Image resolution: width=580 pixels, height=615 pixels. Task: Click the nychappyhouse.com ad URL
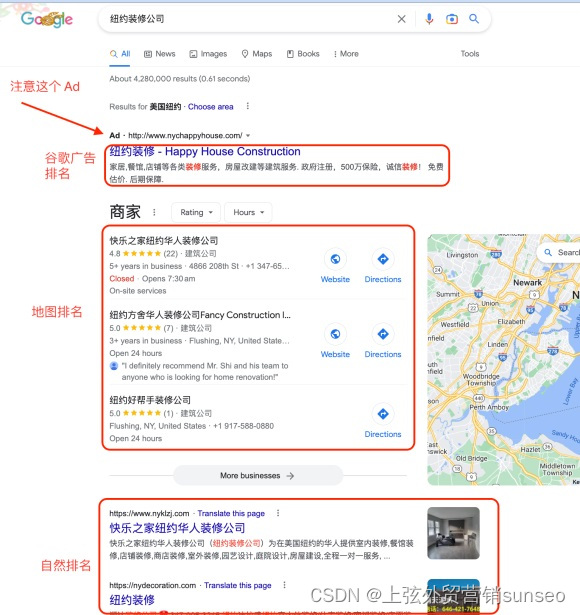pyautogui.click(x=185, y=136)
